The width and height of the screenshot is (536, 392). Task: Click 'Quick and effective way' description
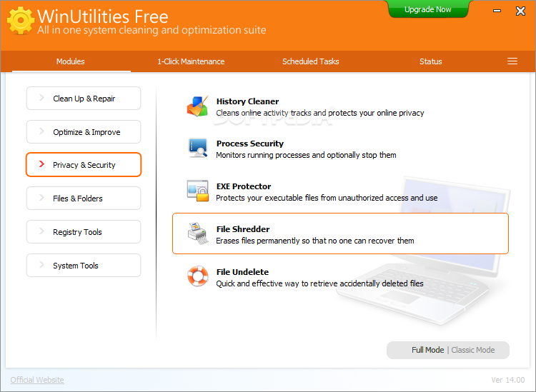pyautogui.click(x=319, y=283)
